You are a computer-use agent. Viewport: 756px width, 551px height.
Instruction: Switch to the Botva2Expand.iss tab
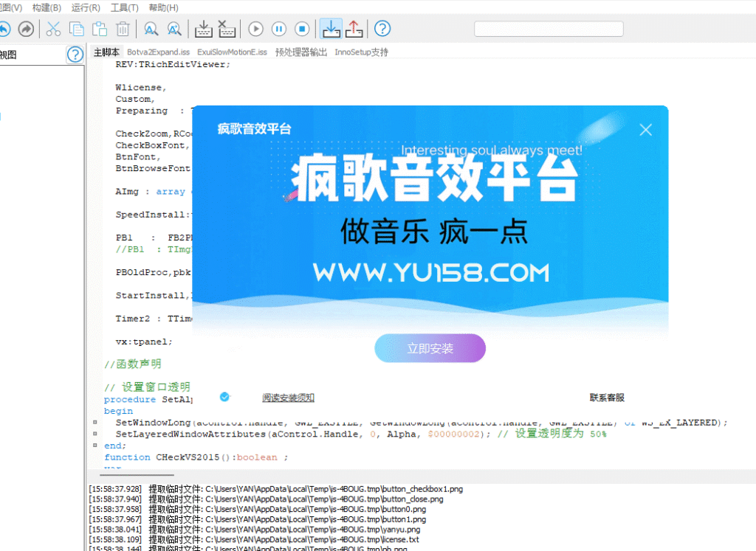pos(158,52)
